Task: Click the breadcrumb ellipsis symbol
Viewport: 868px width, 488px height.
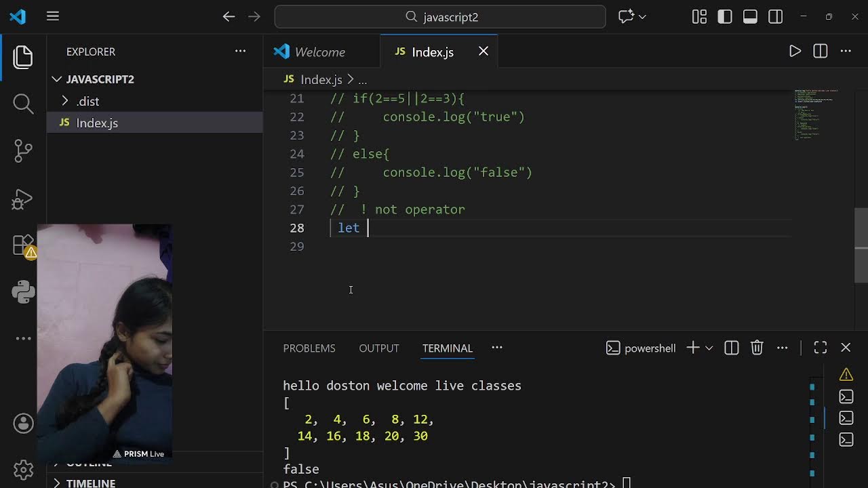Action: 362,80
